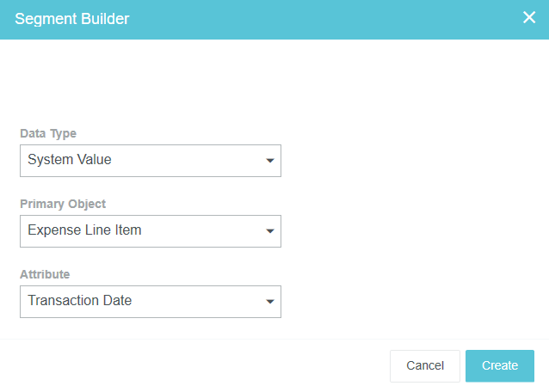Viewport: 549px width, 392px height.
Task: Click the Create button
Action: point(499,365)
